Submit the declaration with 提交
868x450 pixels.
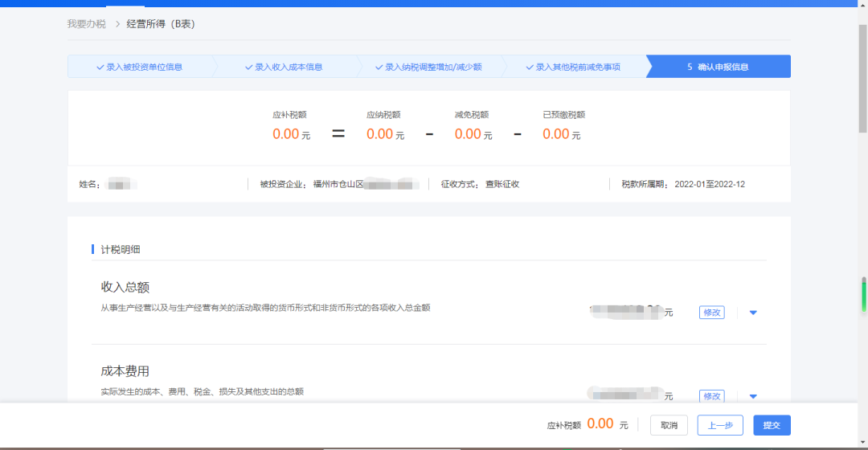click(x=772, y=425)
